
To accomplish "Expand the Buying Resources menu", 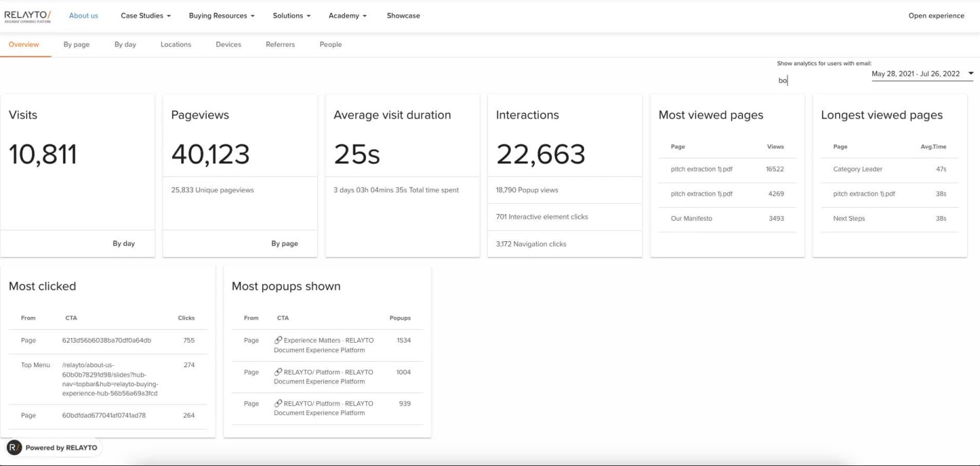I will pyautogui.click(x=221, y=16).
